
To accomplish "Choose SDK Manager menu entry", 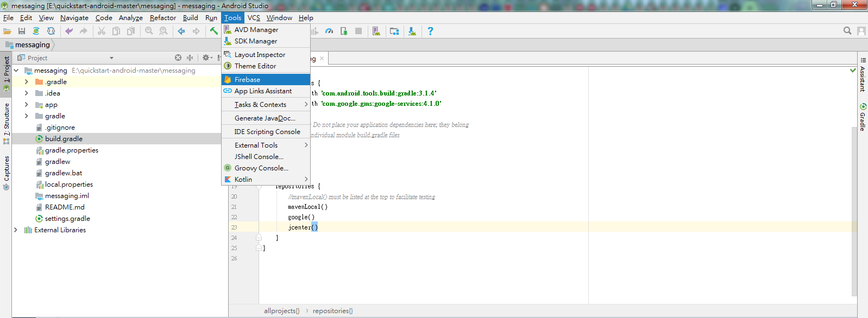I will click(266, 41).
